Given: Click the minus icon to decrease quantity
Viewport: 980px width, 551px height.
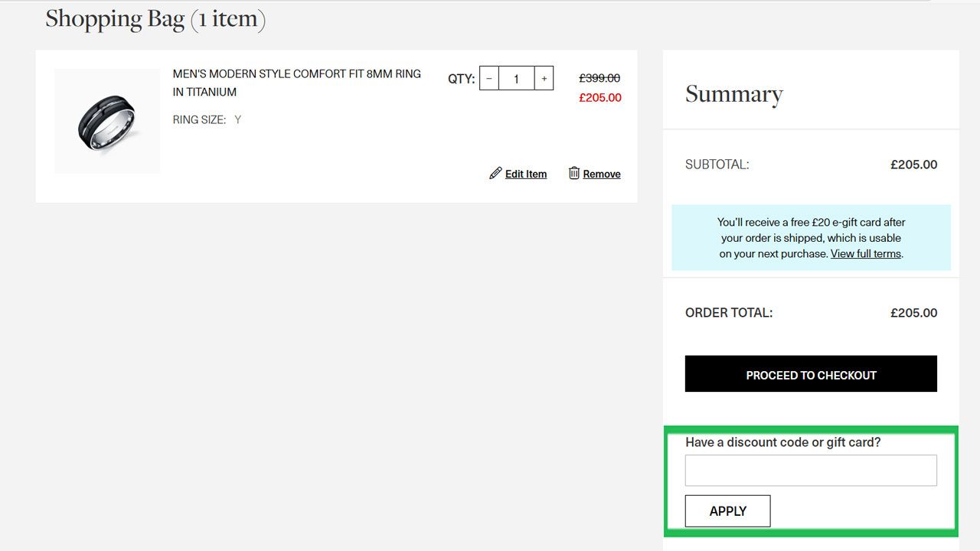Looking at the screenshot, I should tap(489, 77).
